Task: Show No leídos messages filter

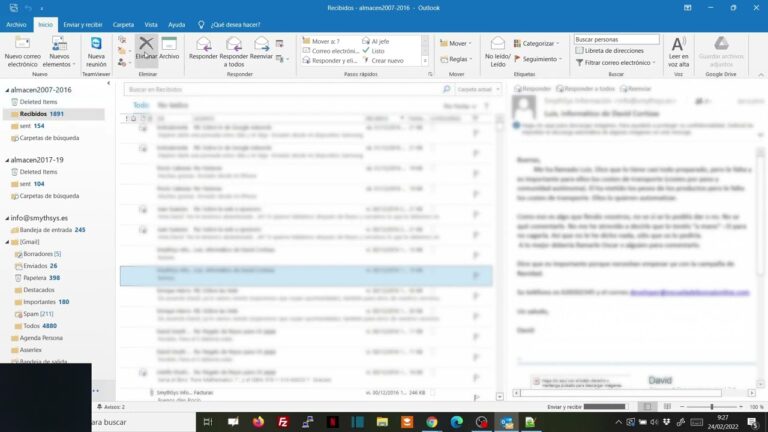Action: point(172,105)
